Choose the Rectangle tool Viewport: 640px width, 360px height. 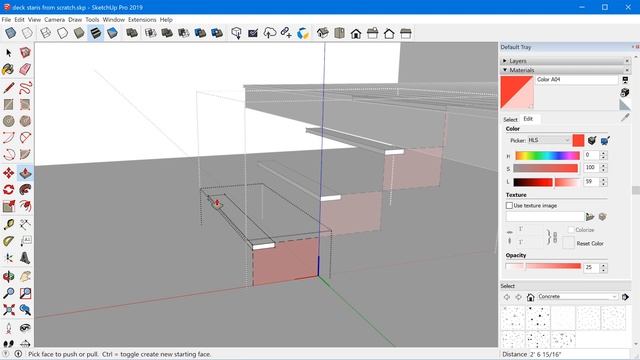coord(9,104)
